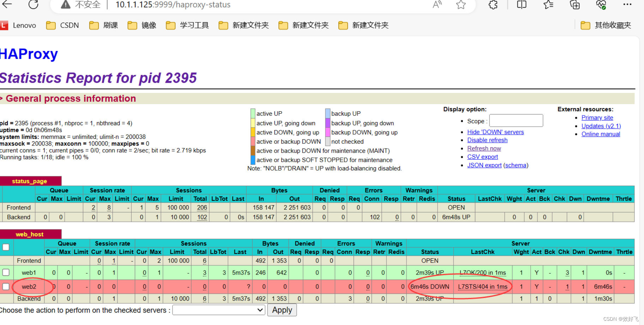Add page to favorites with star icon

click(x=461, y=5)
